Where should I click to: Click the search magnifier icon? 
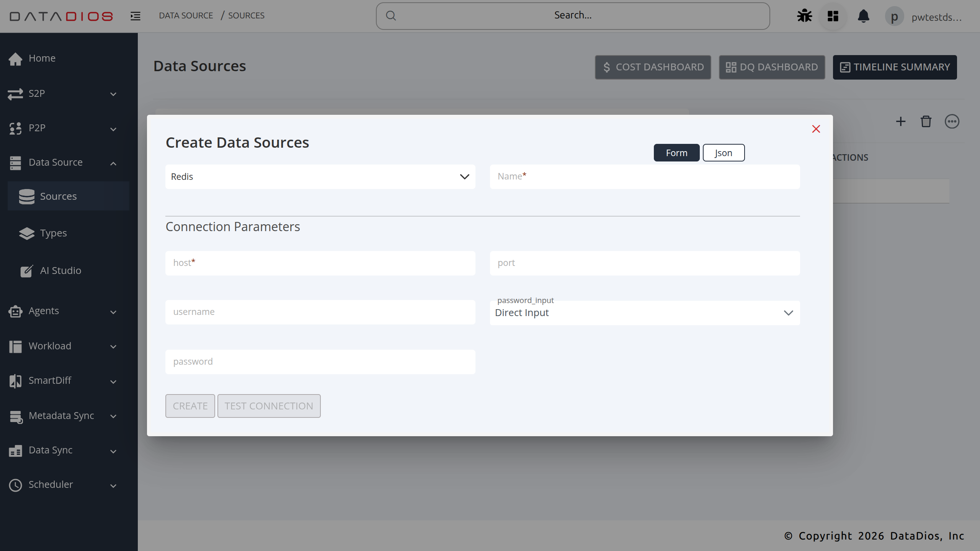(x=391, y=15)
